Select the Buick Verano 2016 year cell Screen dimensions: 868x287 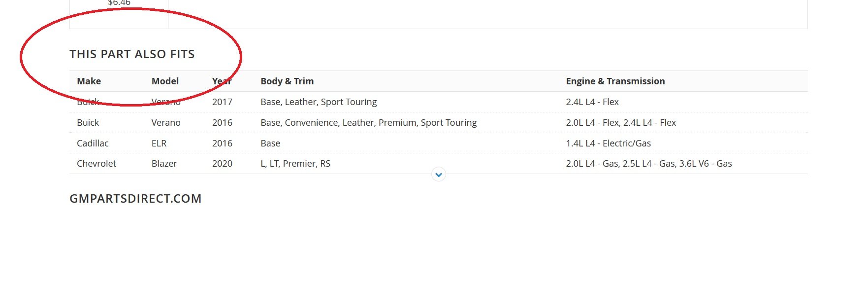222,123
